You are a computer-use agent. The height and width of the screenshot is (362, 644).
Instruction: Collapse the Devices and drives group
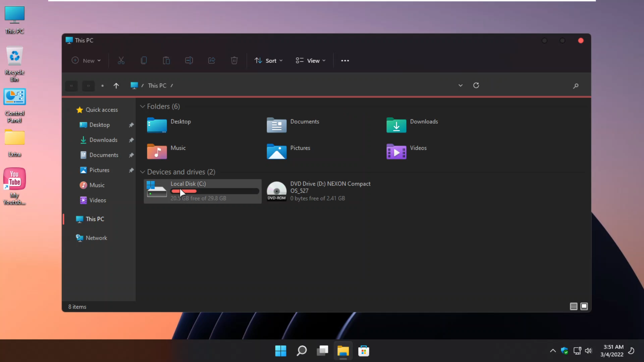[x=143, y=172]
